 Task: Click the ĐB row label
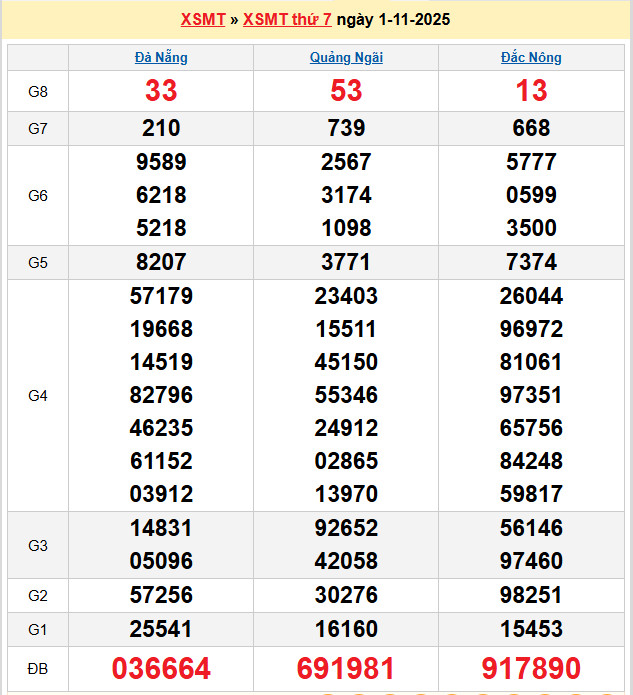[38, 668]
